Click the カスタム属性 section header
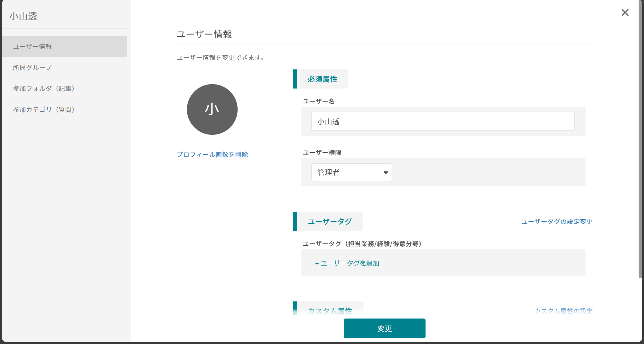 click(x=330, y=311)
